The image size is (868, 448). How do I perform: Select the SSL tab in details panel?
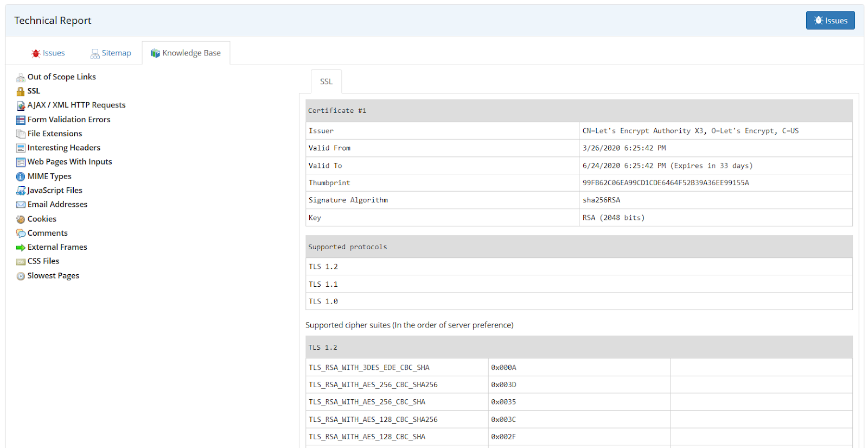326,81
